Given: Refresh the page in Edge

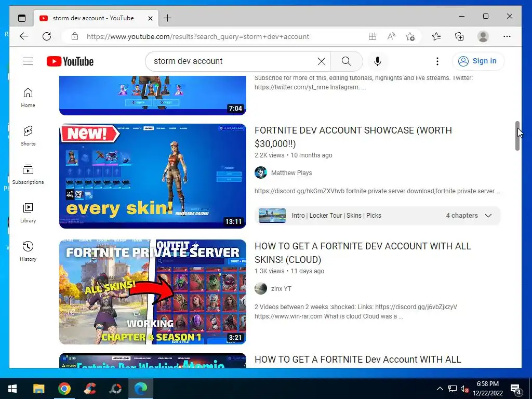Looking at the screenshot, I should (47, 36).
